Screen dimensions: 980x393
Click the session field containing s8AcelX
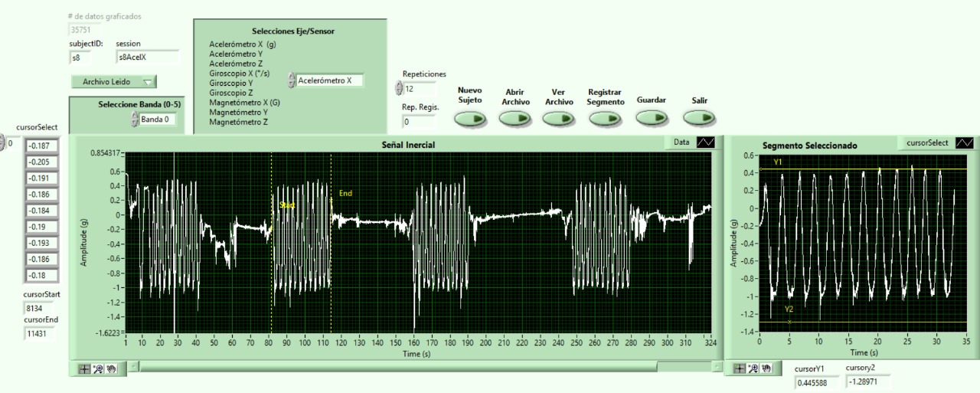pyautogui.click(x=148, y=57)
